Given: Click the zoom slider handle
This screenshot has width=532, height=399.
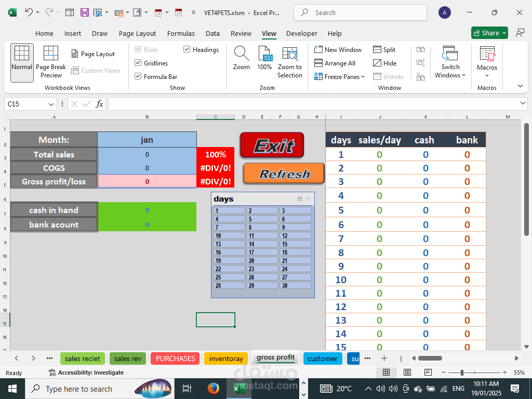Looking at the screenshot, I should point(462,373).
